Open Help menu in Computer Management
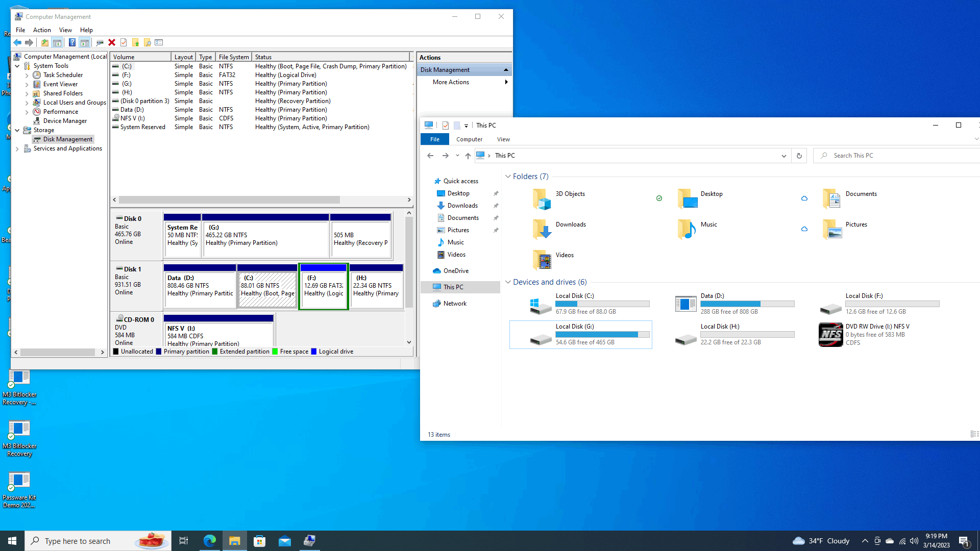980x551 pixels. (x=86, y=30)
